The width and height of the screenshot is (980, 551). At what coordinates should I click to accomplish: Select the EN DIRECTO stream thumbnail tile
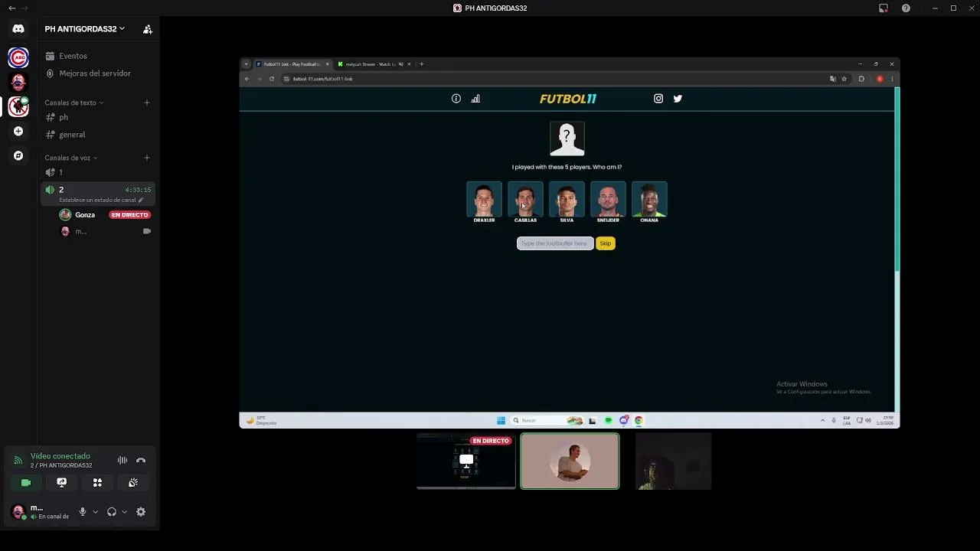coord(466,461)
